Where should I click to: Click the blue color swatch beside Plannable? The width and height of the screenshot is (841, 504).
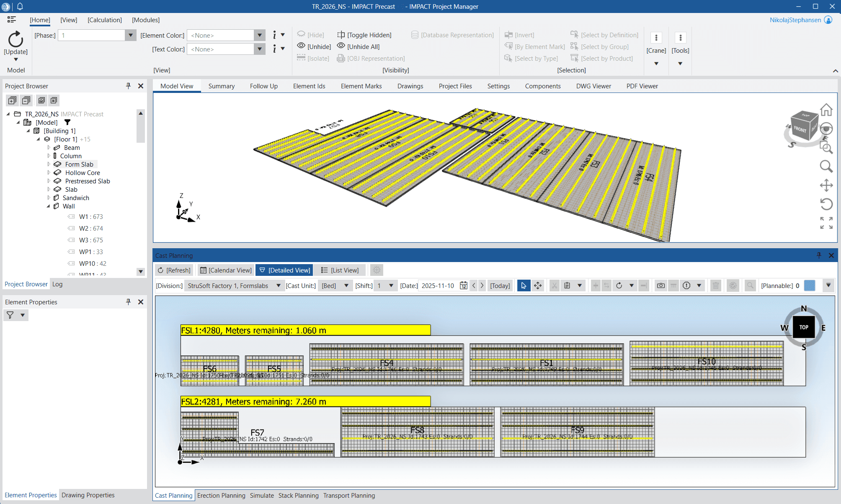pyautogui.click(x=810, y=285)
